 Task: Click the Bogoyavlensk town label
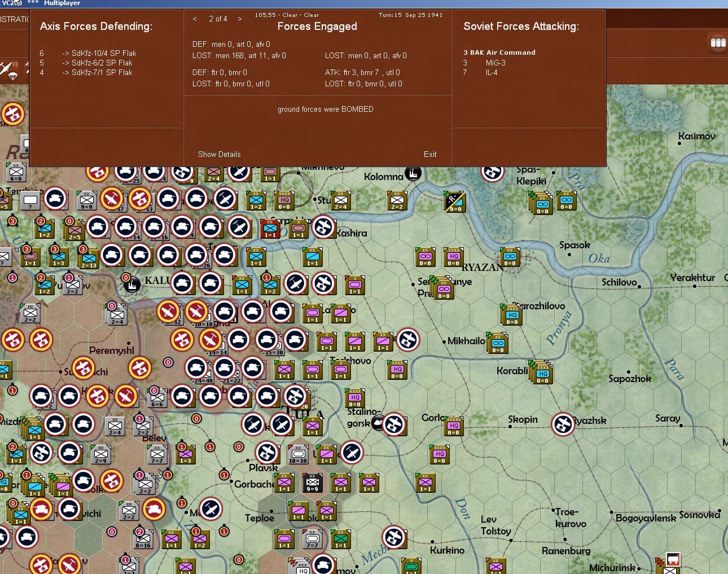(x=646, y=518)
